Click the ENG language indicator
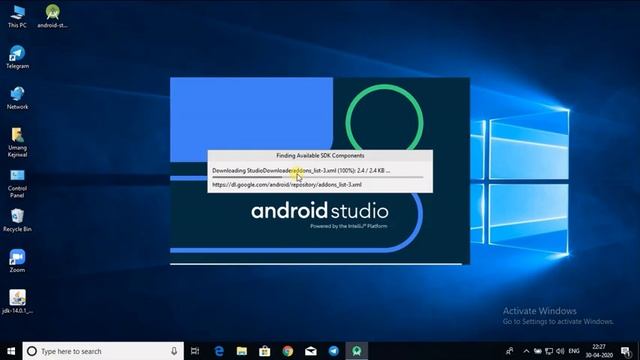This screenshot has width=640, height=360. (574, 351)
